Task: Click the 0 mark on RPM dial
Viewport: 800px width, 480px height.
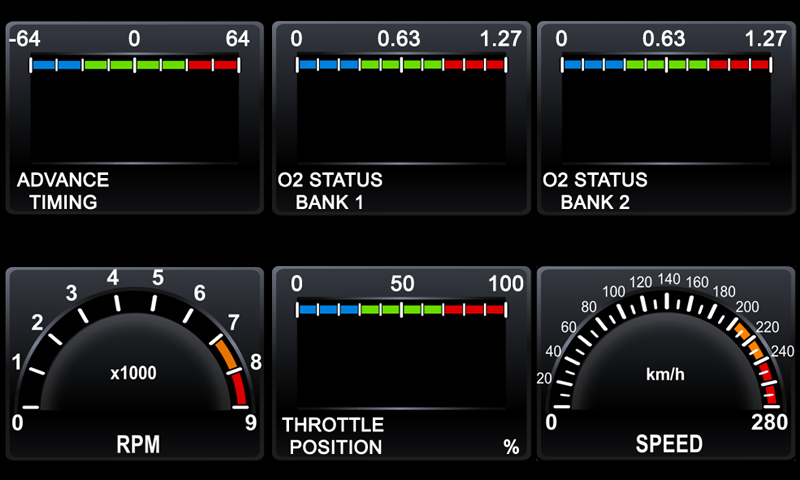Action: pyautogui.click(x=17, y=423)
